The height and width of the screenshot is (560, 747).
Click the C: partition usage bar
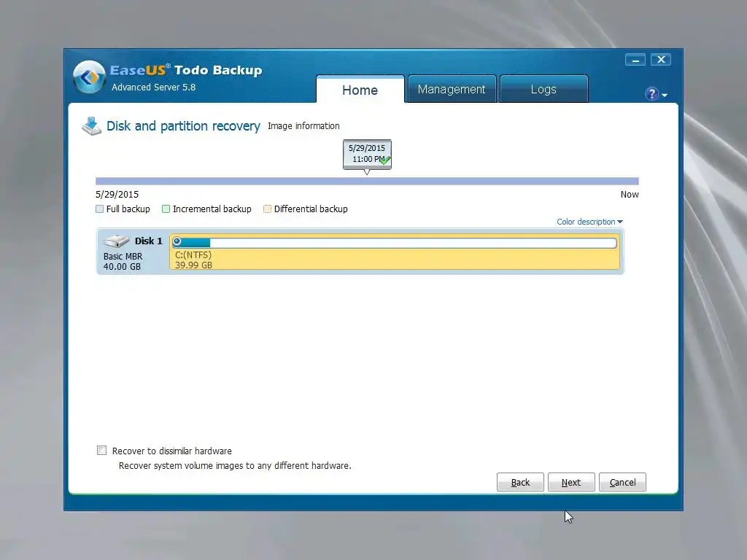pos(395,242)
